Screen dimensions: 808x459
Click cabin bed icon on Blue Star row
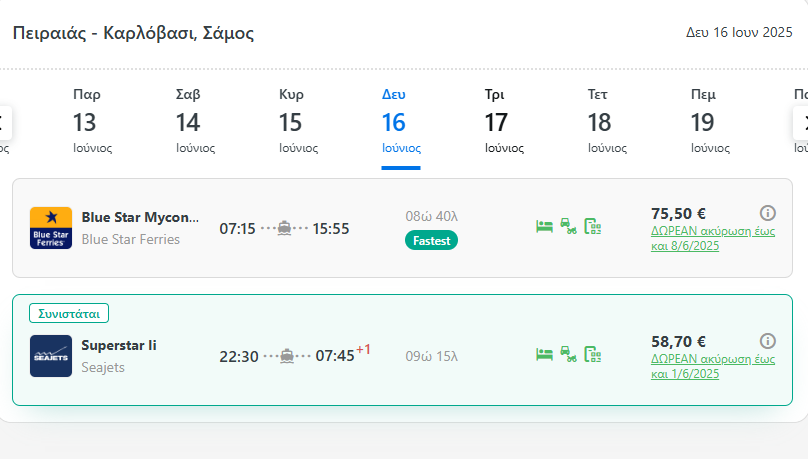pyautogui.click(x=545, y=226)
